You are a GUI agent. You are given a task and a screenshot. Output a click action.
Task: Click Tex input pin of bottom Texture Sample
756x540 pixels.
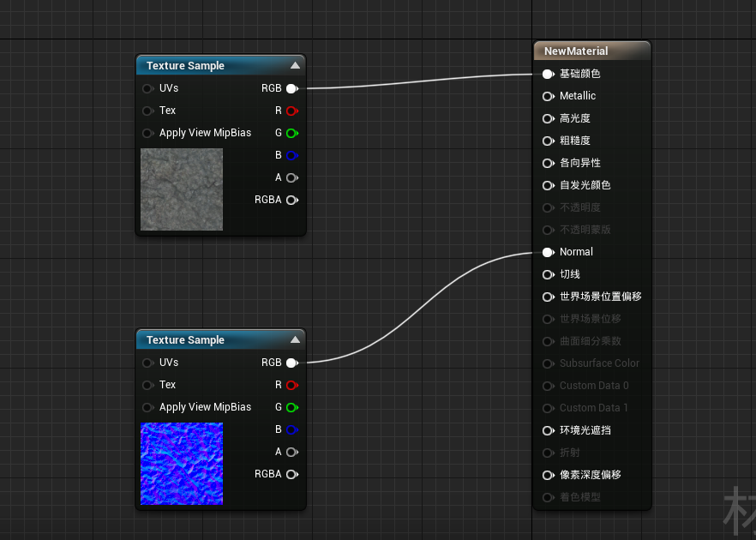tap(147, 385)
